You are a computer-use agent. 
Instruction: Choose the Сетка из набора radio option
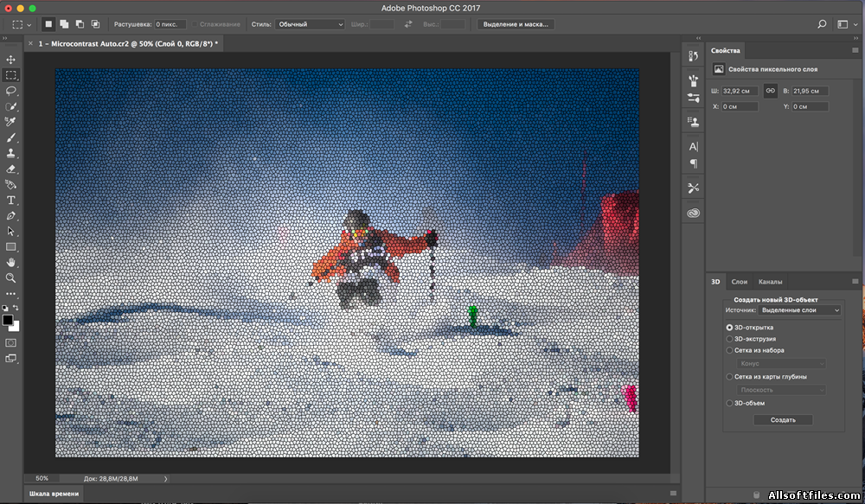tap(729, 350)
